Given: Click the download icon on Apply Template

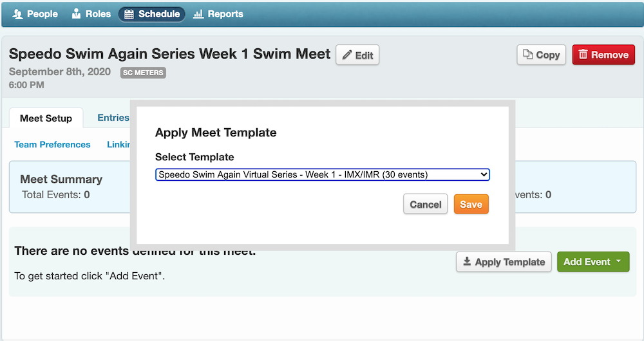Looking at the screenshot, I should [x=467, y=262].
